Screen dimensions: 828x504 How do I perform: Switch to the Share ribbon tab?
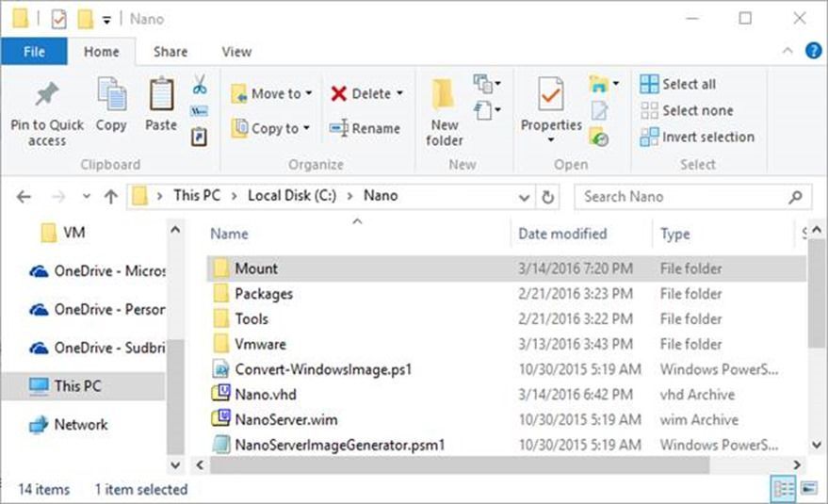170,52
